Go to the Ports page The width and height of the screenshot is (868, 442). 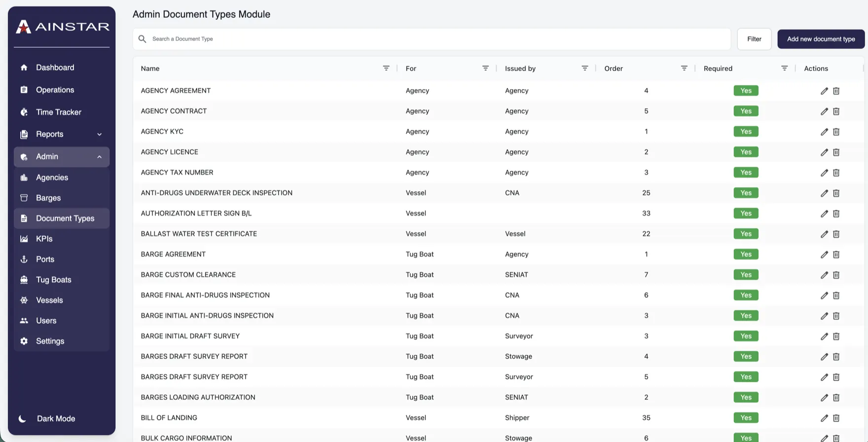pos(62,259)
